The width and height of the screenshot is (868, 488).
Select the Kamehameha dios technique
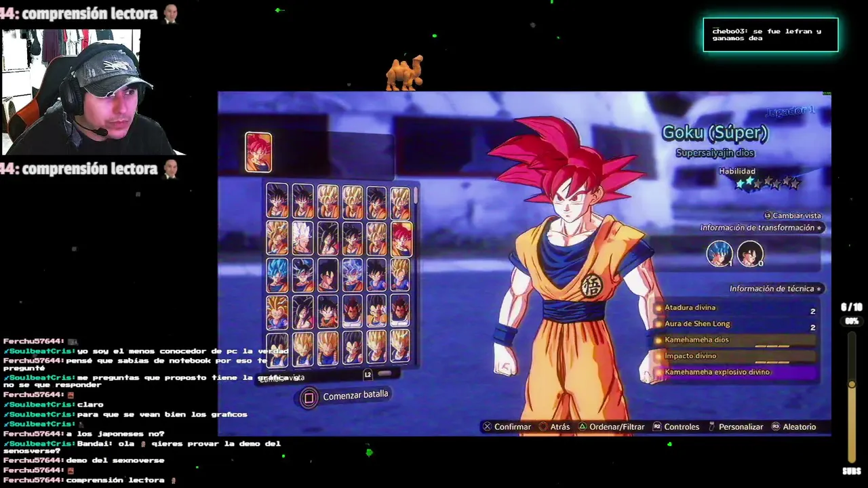tap(736, 340)
